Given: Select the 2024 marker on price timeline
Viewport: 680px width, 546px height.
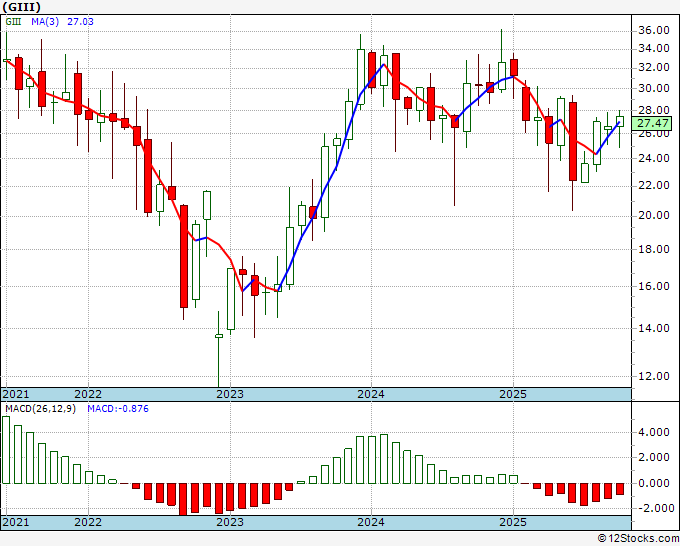Looking at the screenshot, I should pos(371,394).
